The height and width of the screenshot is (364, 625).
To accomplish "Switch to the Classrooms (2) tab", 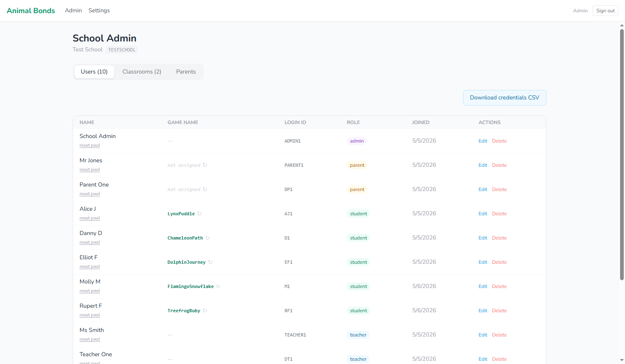I will pyautogui.click(x=142, y=72).
